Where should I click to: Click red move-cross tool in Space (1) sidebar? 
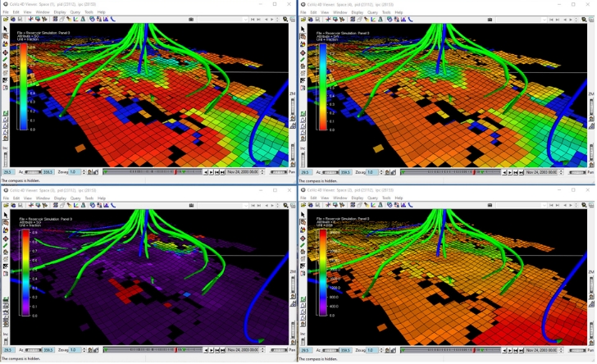pos(5,52)
